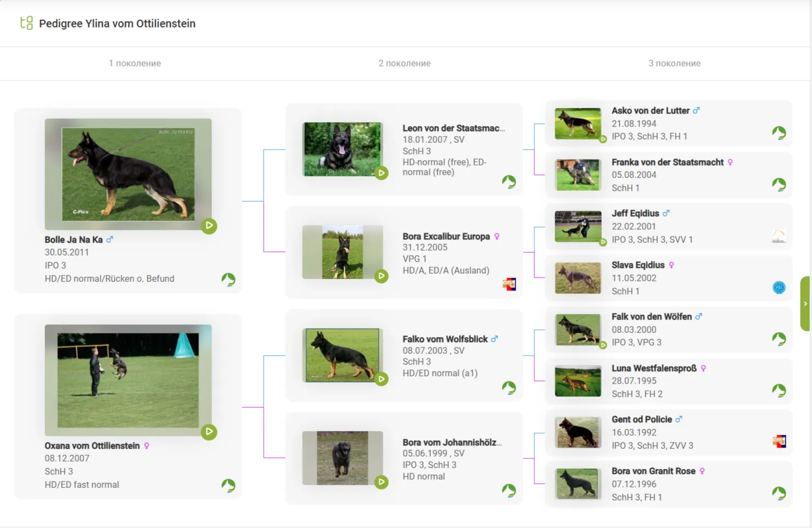812x528 pixels.
Task: Open Luna Westfalensproß name link
Action: pyautogui.click(x=654, y=368)
